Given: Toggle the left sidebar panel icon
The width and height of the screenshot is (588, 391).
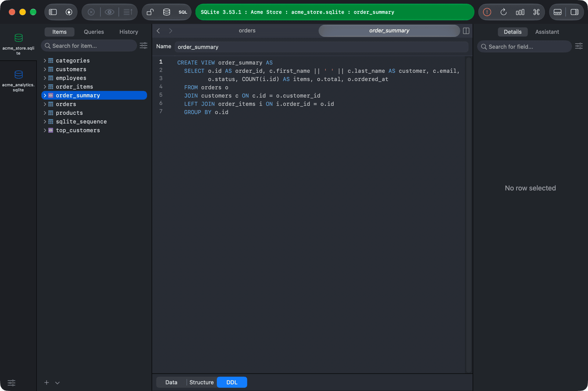Looking at the screenshot, I should point(53,12).
